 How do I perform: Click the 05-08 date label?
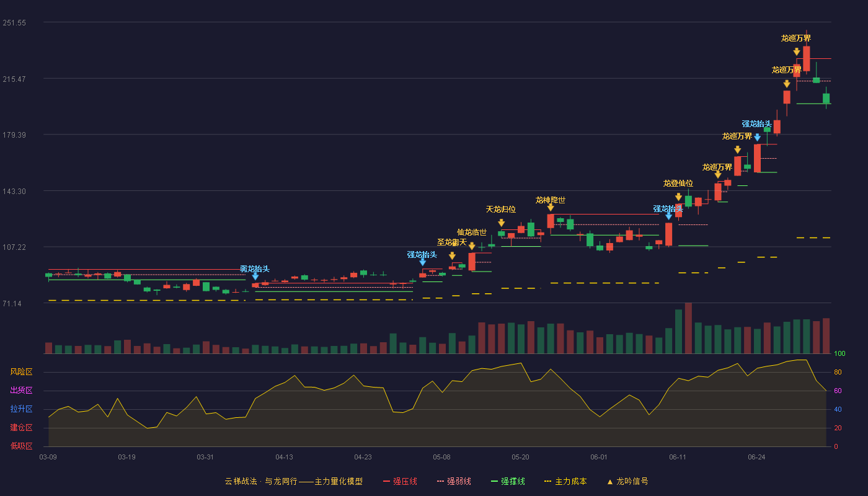point(442,457)
